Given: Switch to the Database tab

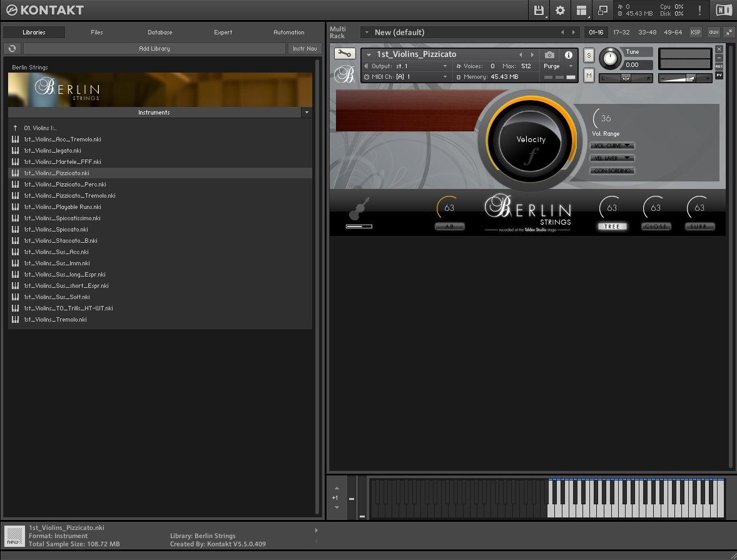Looking at the screenshot, I should tap(160, 33).
